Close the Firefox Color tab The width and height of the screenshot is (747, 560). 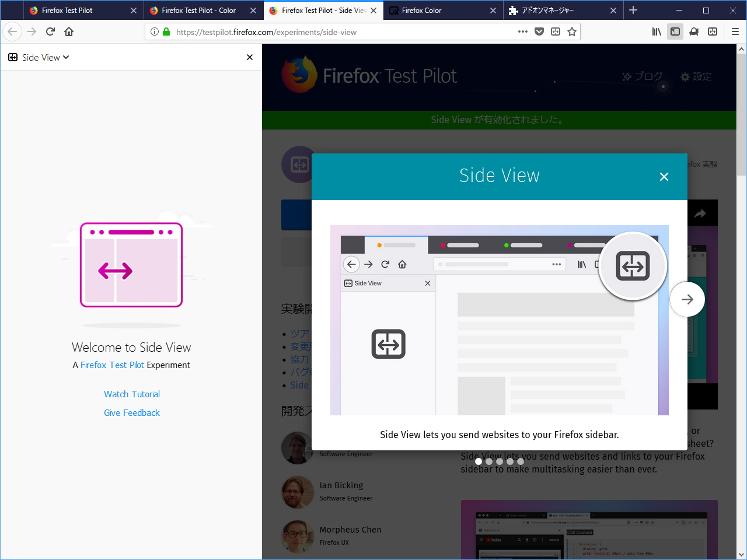[x=493, y=10]
